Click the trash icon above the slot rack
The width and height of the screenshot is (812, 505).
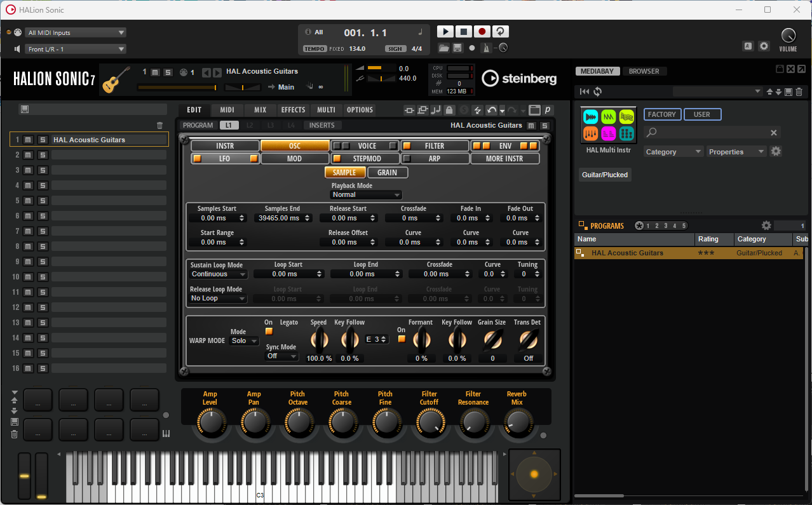point(160,126)
